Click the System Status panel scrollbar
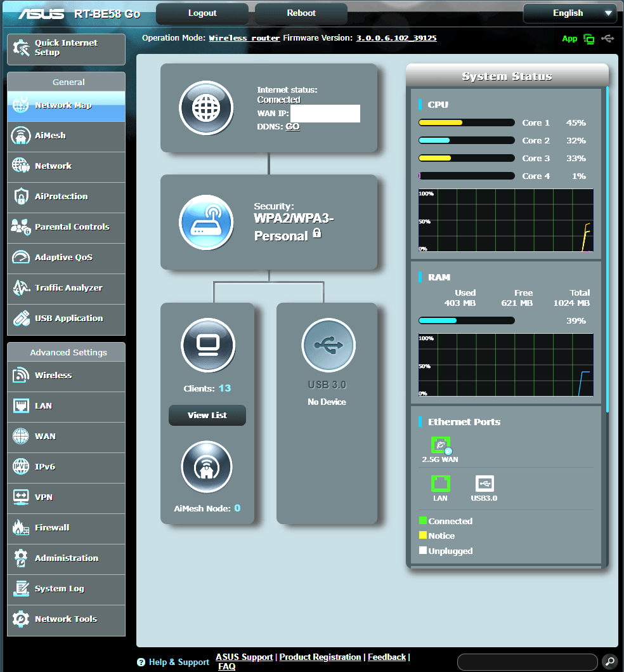Image resolution: width=624 pixels, height=672 pixels. (607, 254)
